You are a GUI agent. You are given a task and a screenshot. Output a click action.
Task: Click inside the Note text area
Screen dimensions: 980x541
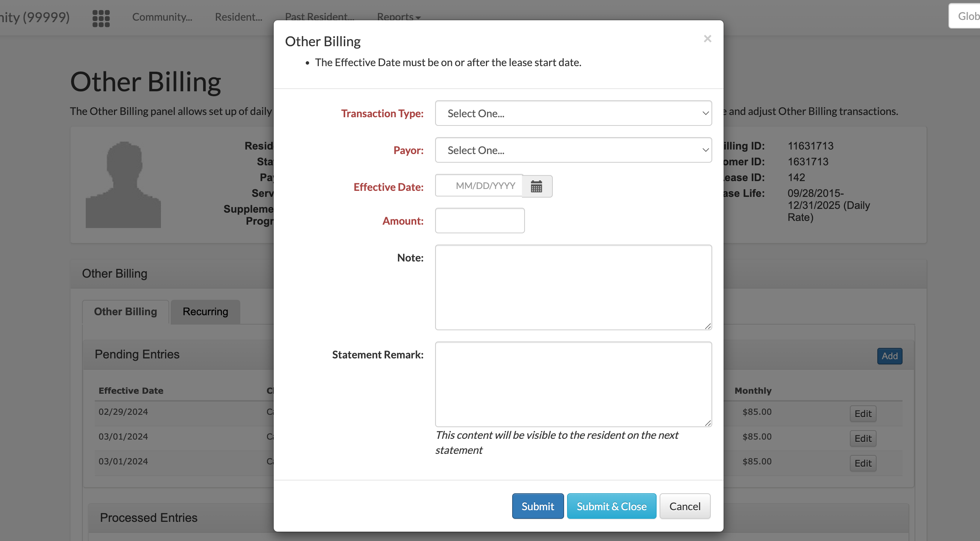tap(573, 287)
